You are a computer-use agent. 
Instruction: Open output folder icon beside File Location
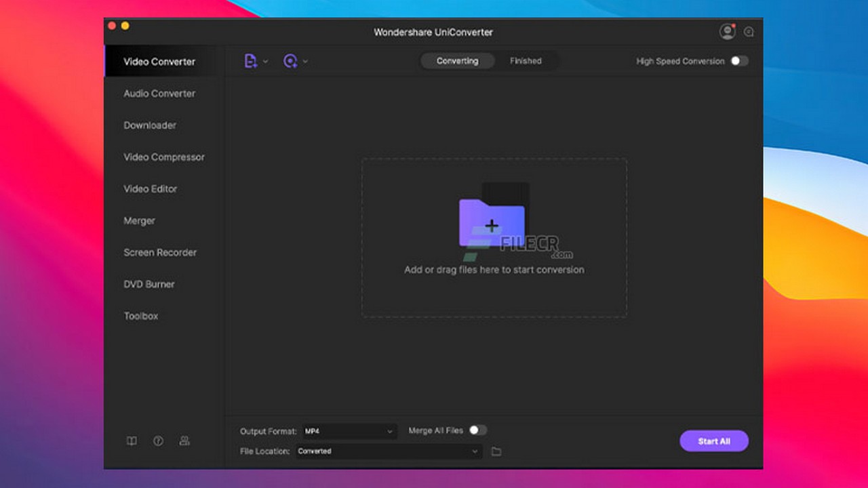click(x=496, y=451)
